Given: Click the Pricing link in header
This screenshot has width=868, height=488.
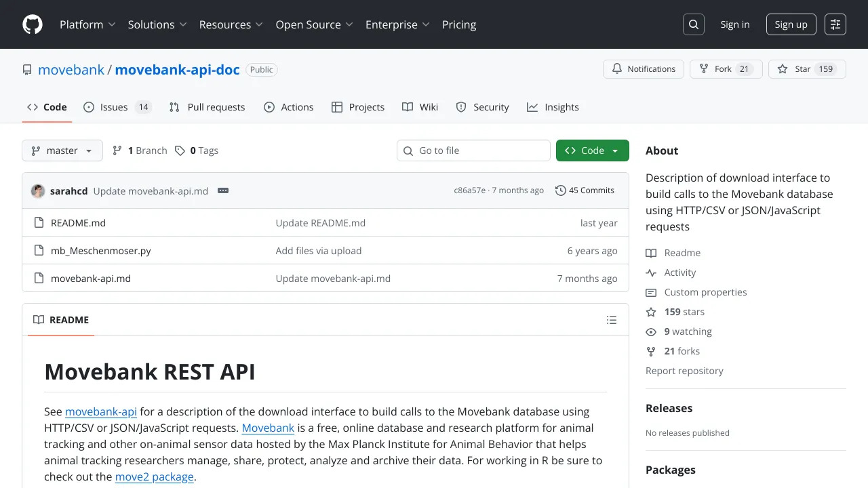Looking at the screenshot, I should [459, 24].
